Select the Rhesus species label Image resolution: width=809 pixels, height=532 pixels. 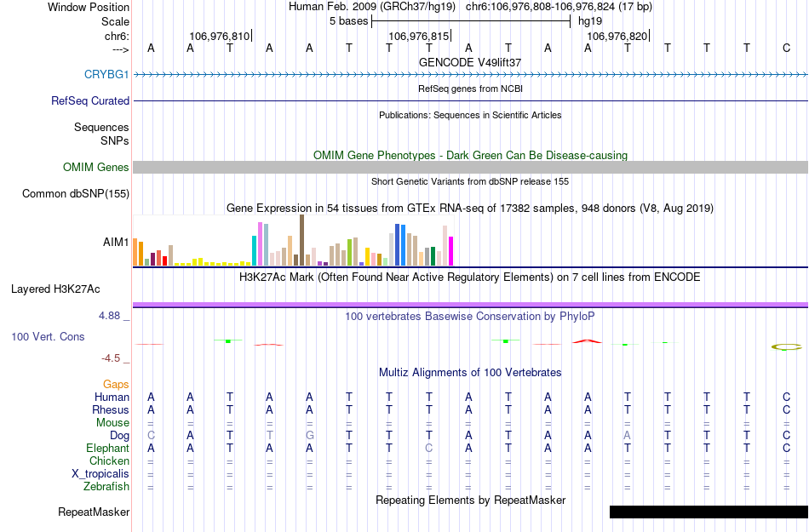tap(111, 409)
